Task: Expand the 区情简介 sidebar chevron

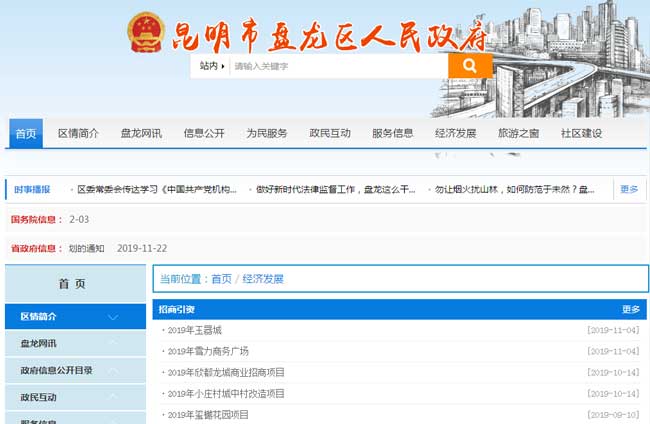Action: 112,317
